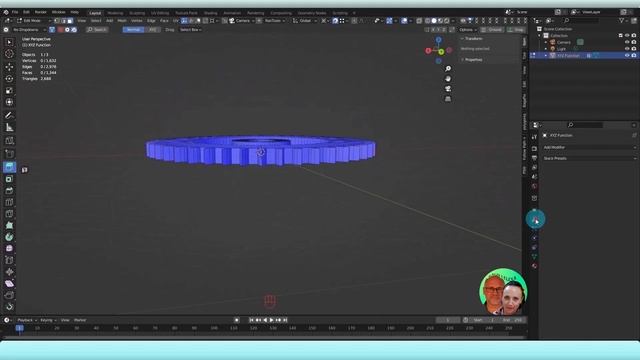Open Select Box drag dropdown
Screen dimensions: 640x360
(191, 30)
